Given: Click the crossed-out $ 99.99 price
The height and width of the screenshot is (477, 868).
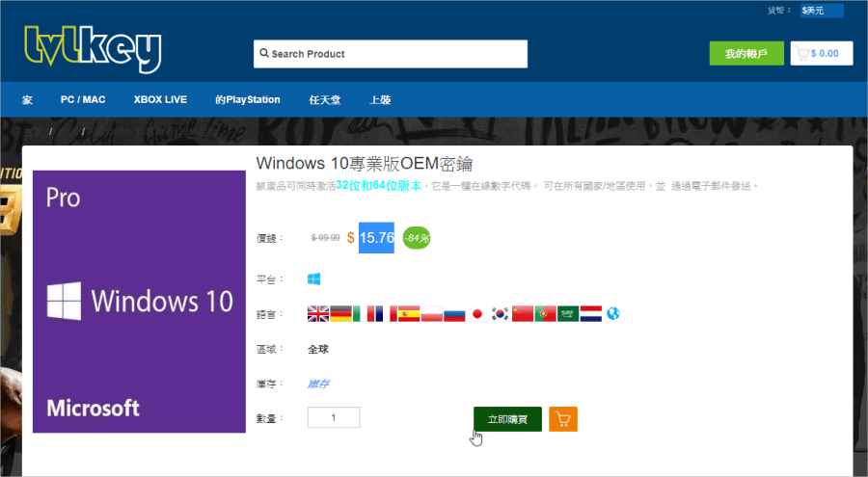Looking at the screenshot, I should [326, 238].
